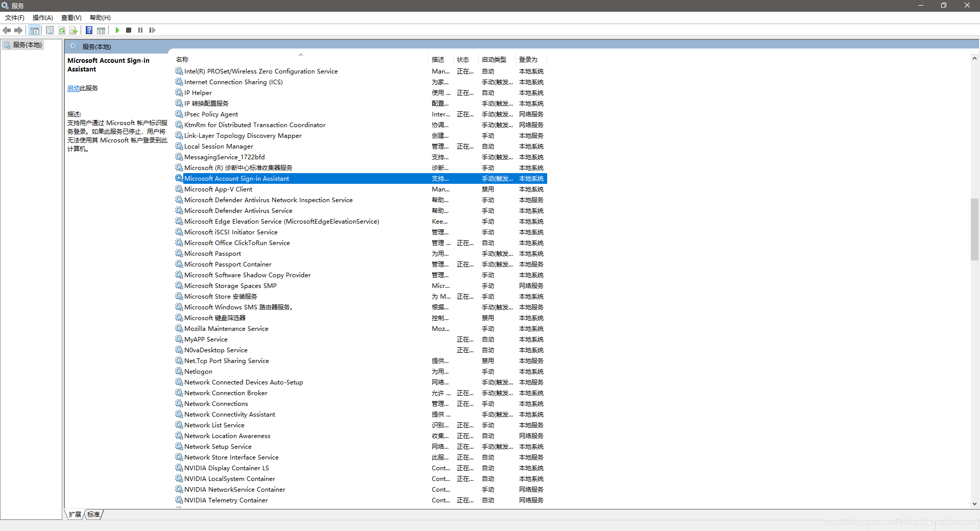Click the gear icon of Microsoft Storage Spaces SMP
The image size is (980, 531).
[179, 286]
